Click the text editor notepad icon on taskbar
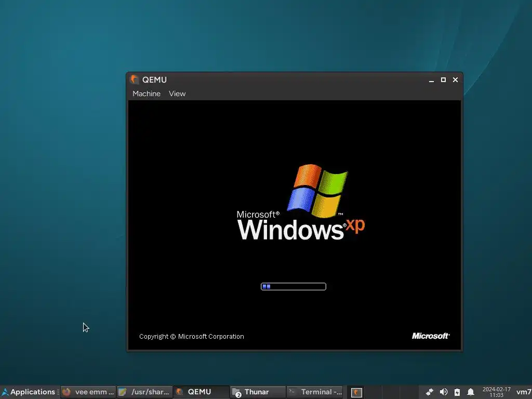The height and width of the screenshot is (399, 532). (123, 392)
